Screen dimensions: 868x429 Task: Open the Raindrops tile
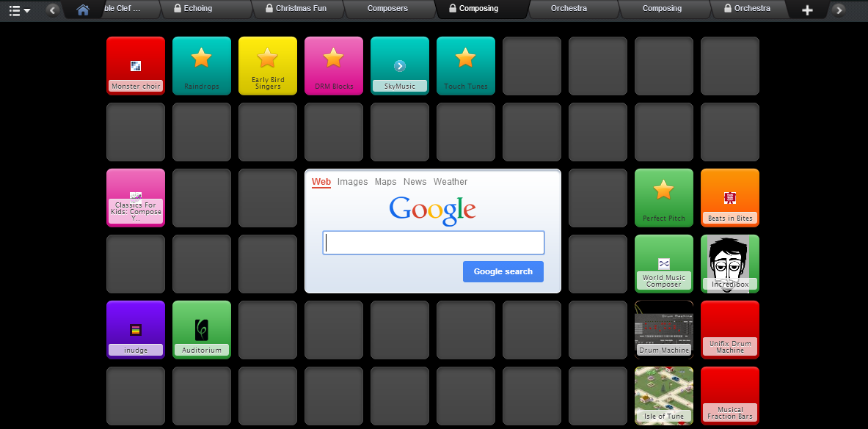(x=202, y=66)
